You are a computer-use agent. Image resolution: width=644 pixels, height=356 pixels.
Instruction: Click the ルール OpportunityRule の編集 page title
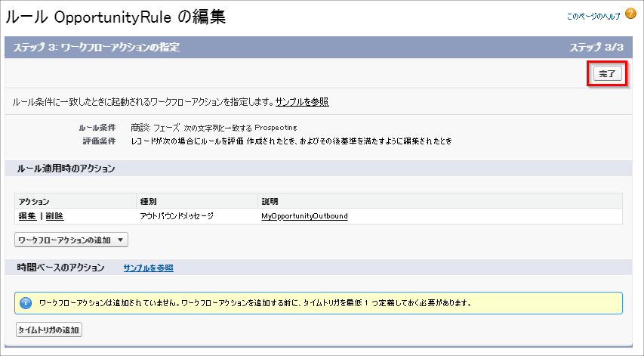point(116,16)
